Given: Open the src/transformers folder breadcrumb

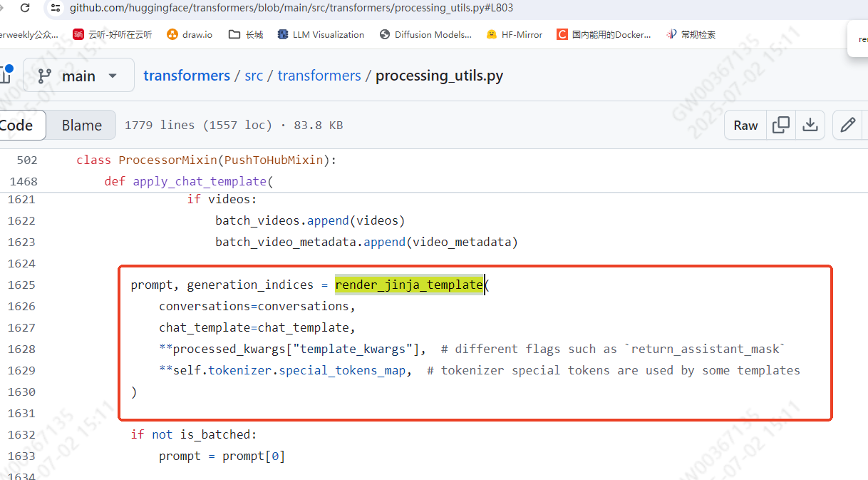Looking at the screenshot, I should pos(319,76).
